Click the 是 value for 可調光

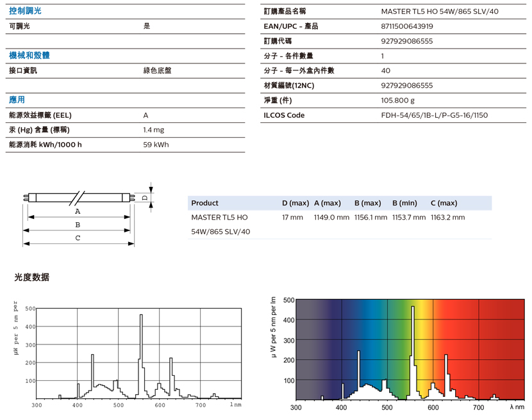coord(147,26)
